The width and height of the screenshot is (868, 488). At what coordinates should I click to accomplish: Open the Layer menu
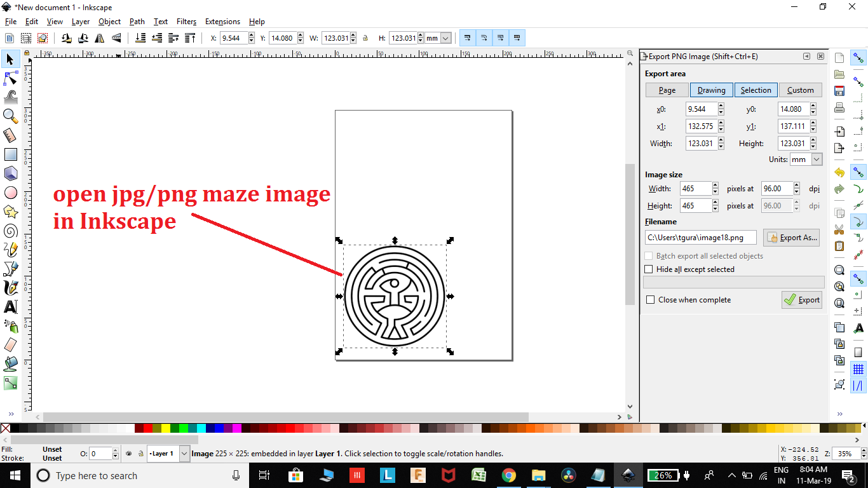pyautogui.click(x=81, y=22)
